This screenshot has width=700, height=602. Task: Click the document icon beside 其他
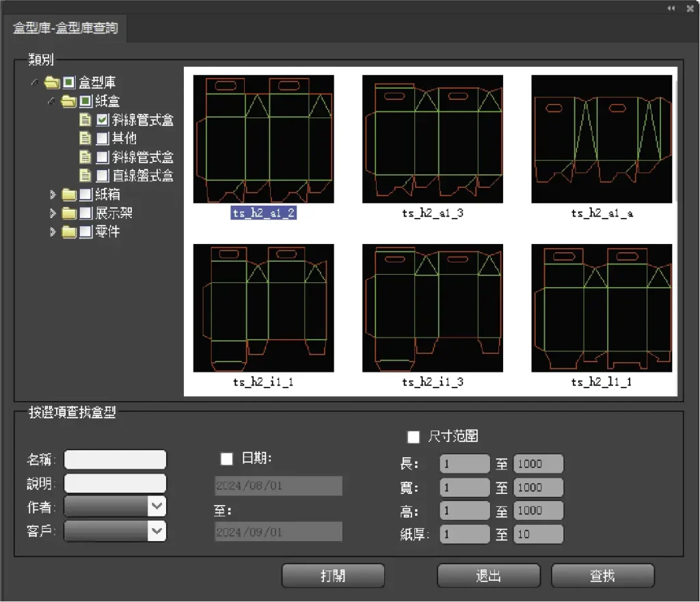click(85, 139)
